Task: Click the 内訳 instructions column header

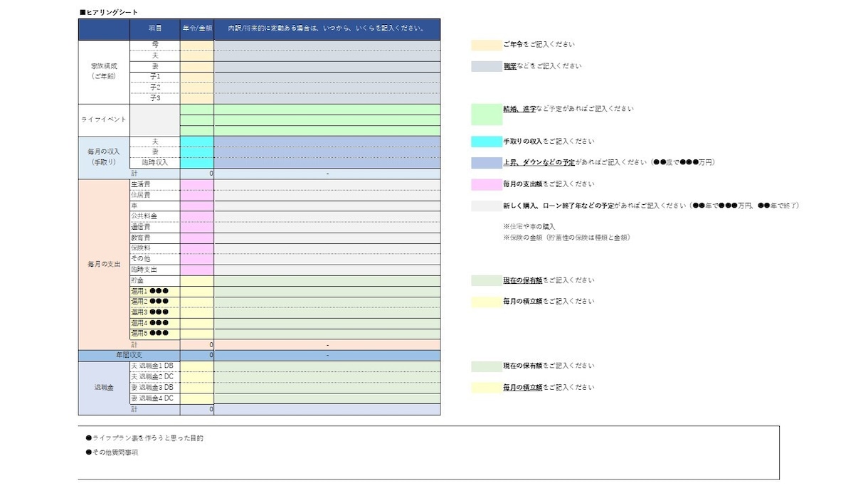Action: (327, 29)
